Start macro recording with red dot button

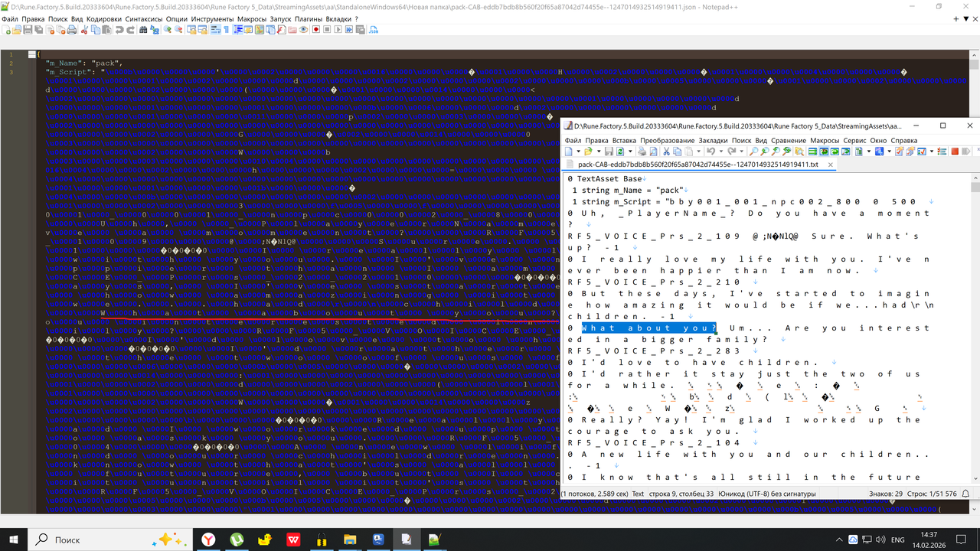(x=316, y=30)
